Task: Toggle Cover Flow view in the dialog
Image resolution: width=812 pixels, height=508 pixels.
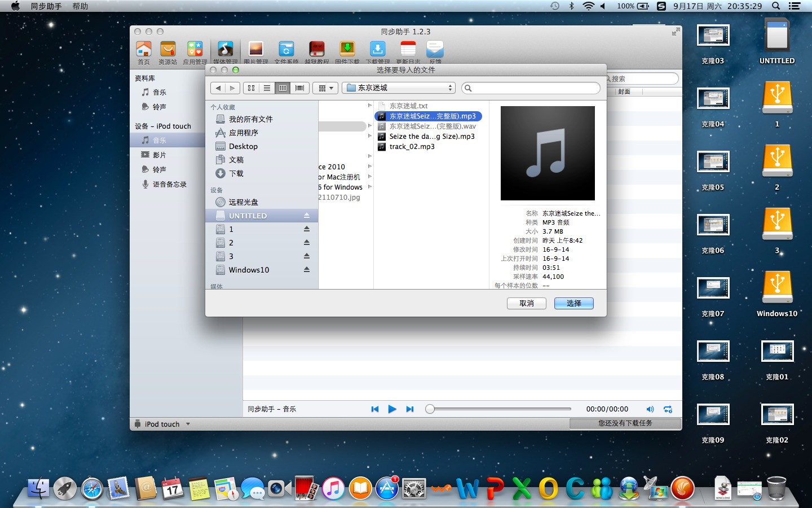Action: 299,88
